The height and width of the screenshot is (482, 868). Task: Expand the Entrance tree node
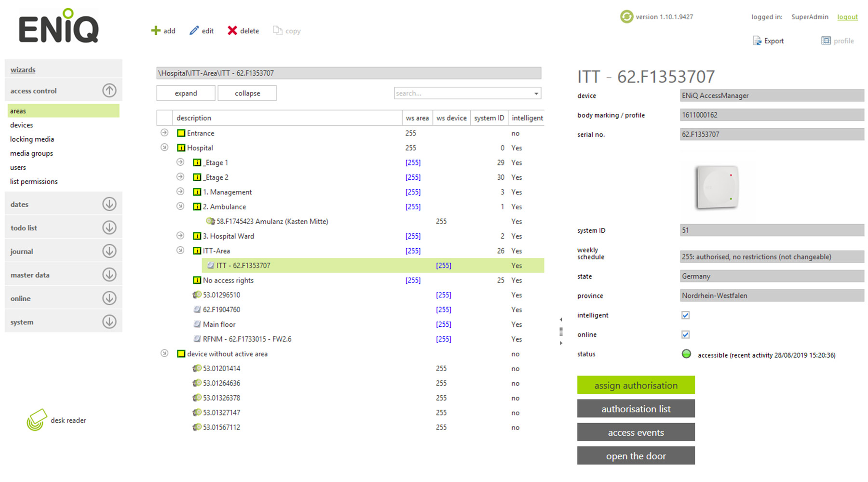click(164, 133)
